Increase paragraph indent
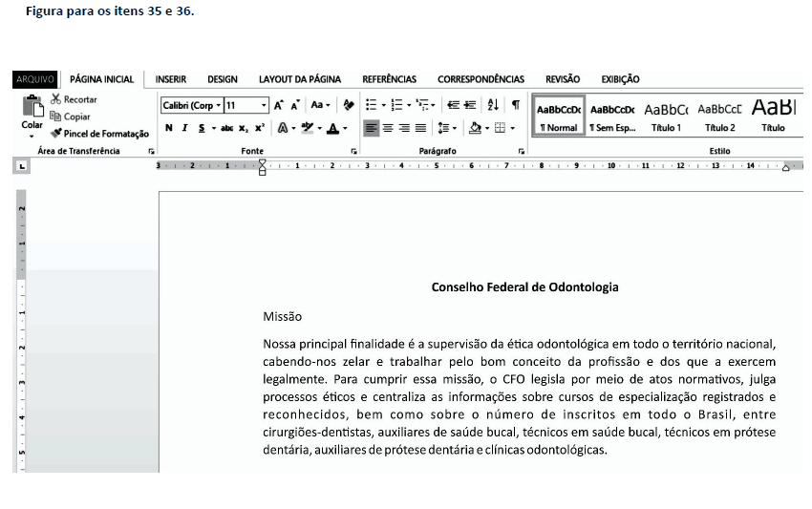812x509 pixels. tap(471, 105)
